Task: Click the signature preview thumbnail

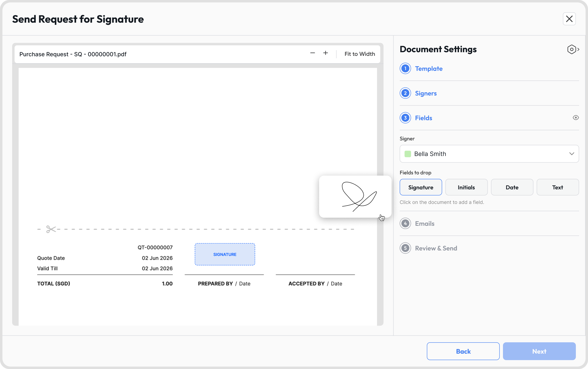Action: 355,197
